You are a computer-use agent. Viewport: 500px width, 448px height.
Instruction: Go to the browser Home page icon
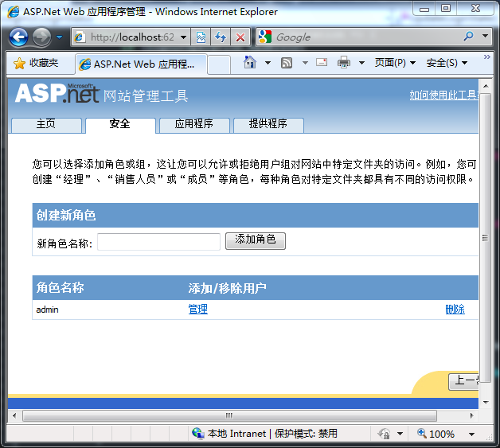click(250, 62)
